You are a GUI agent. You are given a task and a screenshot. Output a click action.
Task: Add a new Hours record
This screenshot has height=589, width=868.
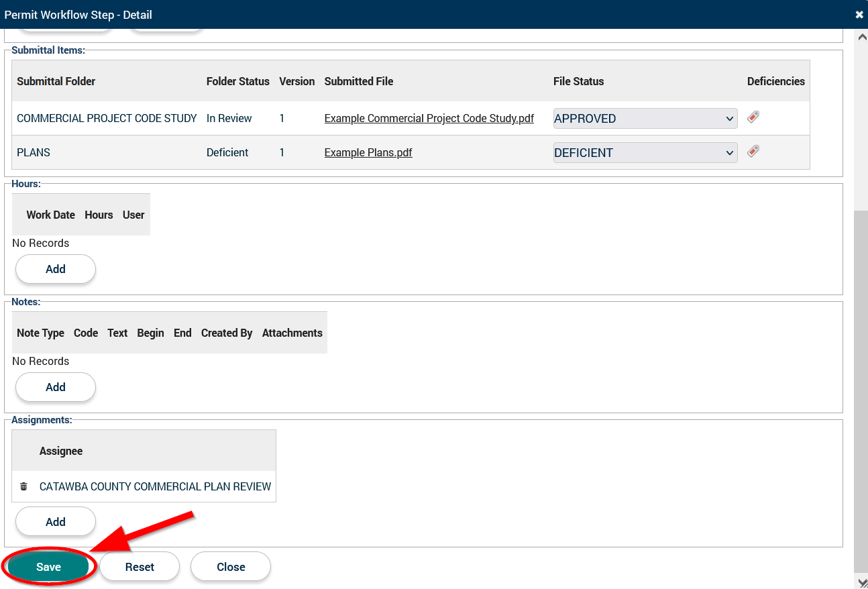[x=56, y=269]
